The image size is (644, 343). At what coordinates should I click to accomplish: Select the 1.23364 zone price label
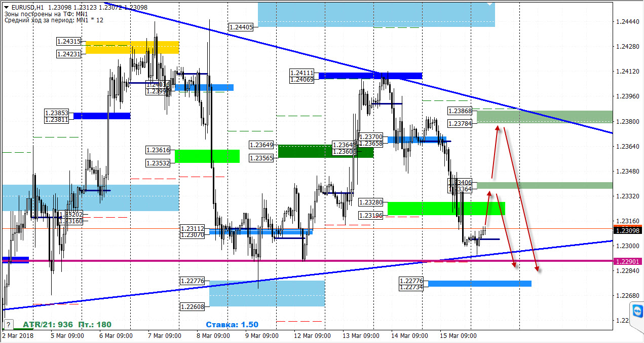pos(460,189)
